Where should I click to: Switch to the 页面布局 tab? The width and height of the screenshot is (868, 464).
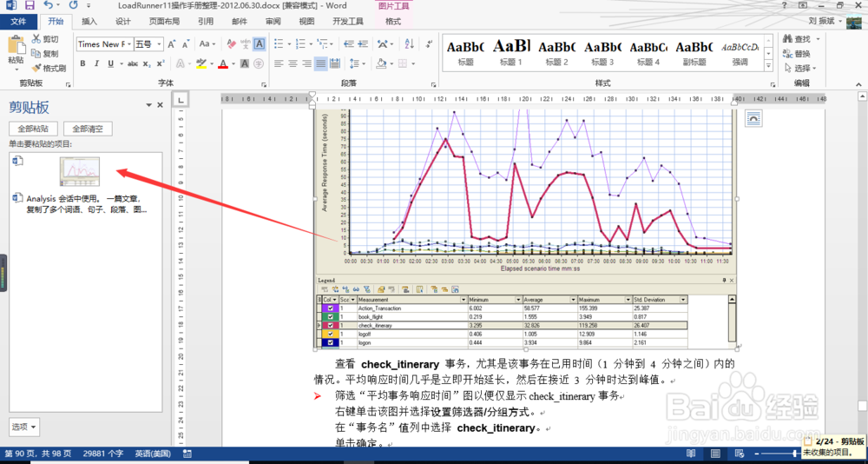pos(164,22)
